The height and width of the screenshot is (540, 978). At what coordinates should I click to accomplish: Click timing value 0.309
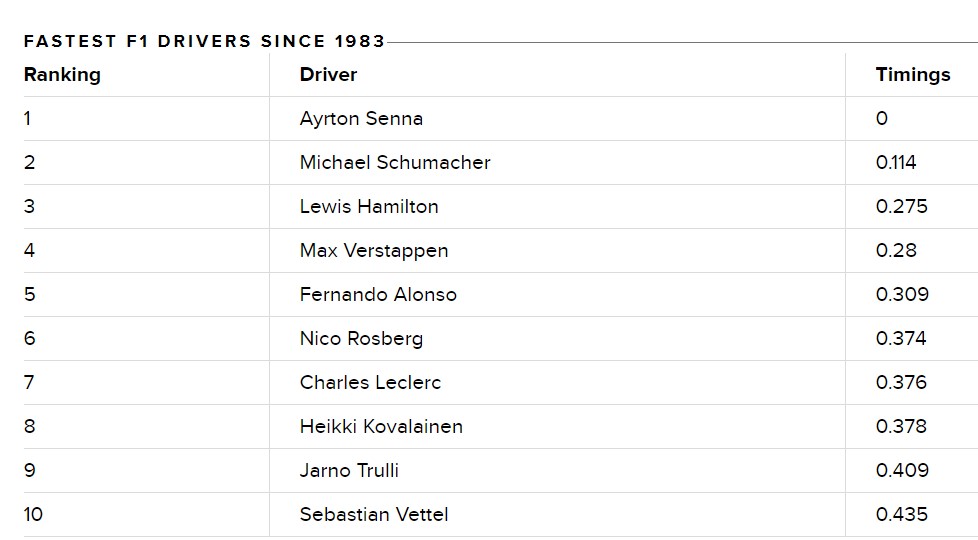click(902, 294)
